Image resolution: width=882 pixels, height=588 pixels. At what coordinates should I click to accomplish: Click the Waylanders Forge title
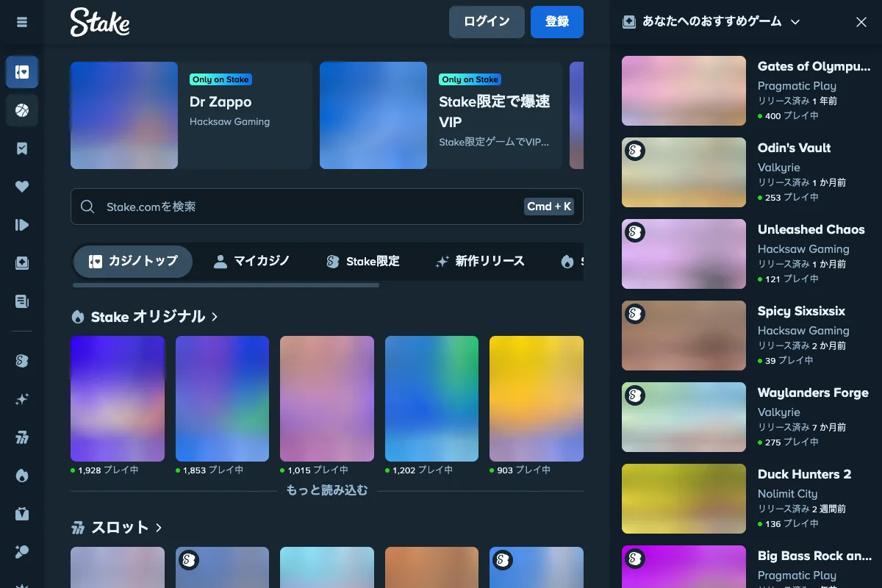pyautogui.click(x=813, y=392)
